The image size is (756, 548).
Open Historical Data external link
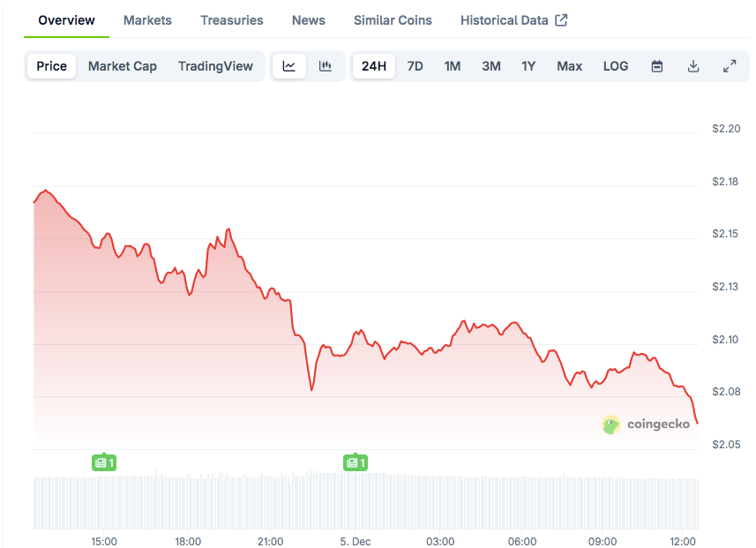coord(513,19)
